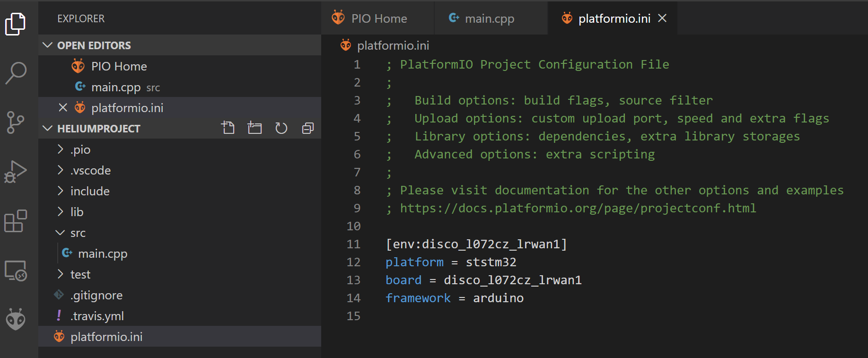Click New File icon in HELIUMPROJECT header
Viewport: 868px width, 358px height.
tap(228, 128)
